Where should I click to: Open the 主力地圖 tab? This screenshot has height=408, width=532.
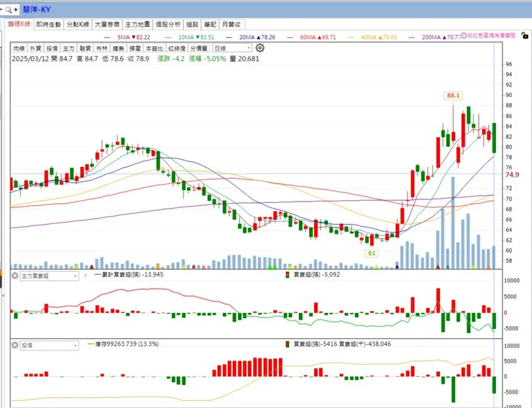(x=137, y=24)
